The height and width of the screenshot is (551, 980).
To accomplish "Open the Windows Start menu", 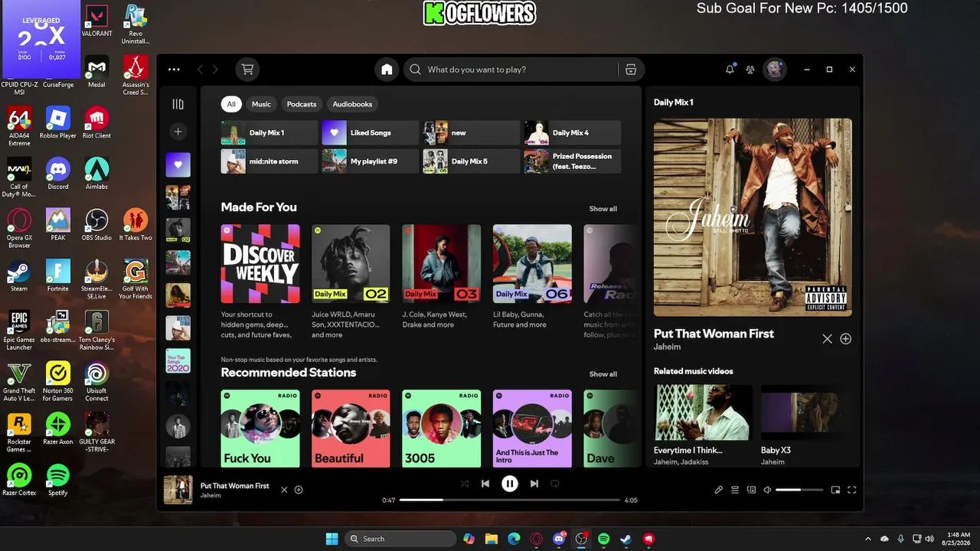I will tap(332, 539).
